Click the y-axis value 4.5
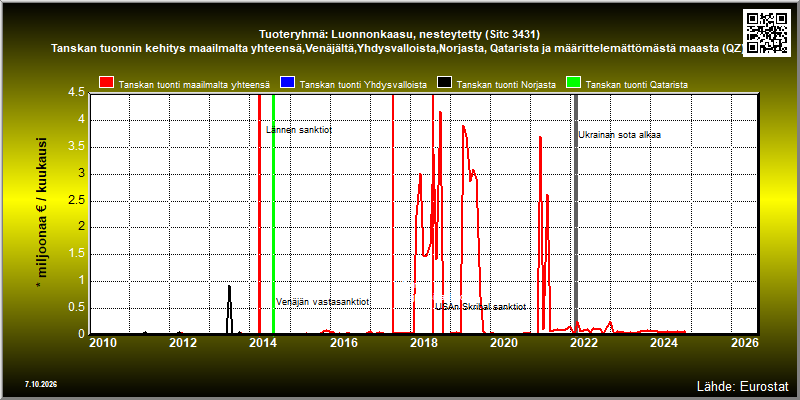The width and height of the screenshot is (800, 400). [76, 93]
